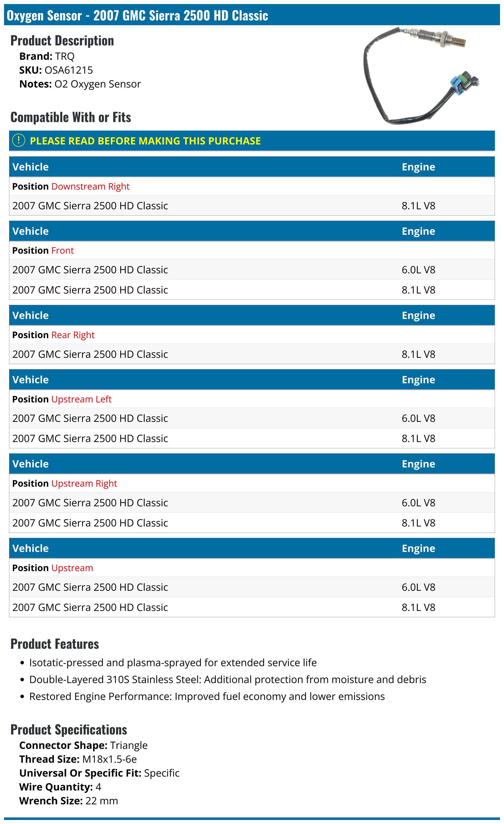Click the Rear Right position text
Viewport: 504px width, 824px height.
point(73,335)
